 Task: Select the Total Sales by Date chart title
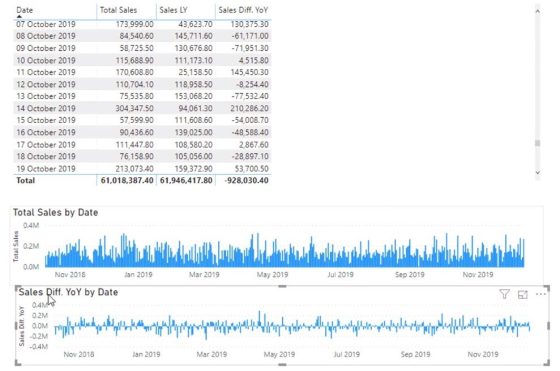tap(55, 212)
